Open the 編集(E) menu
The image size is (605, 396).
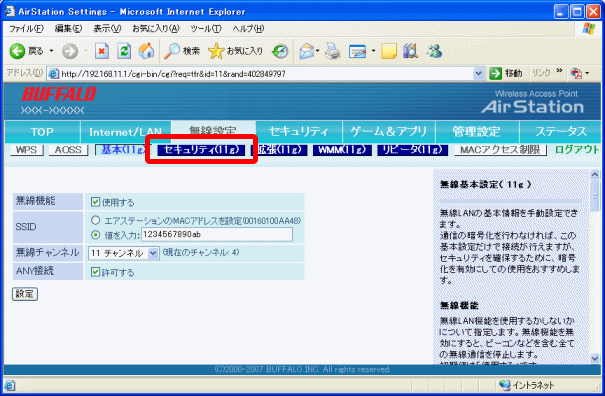68,29
